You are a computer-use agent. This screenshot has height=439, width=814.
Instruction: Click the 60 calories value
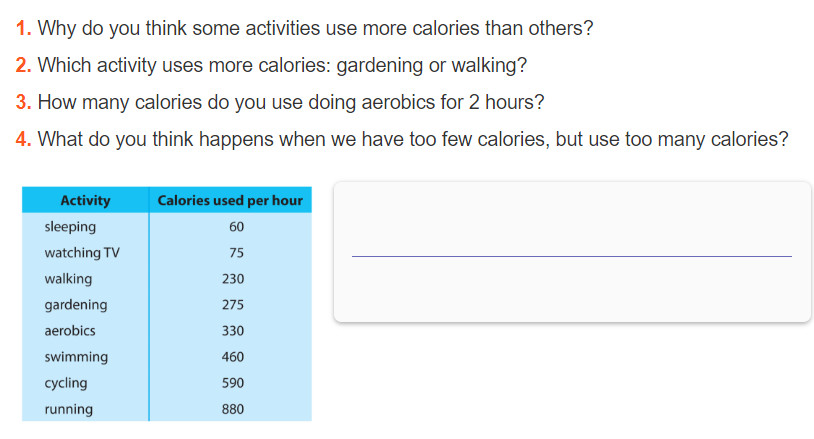[x=236, y=227]
